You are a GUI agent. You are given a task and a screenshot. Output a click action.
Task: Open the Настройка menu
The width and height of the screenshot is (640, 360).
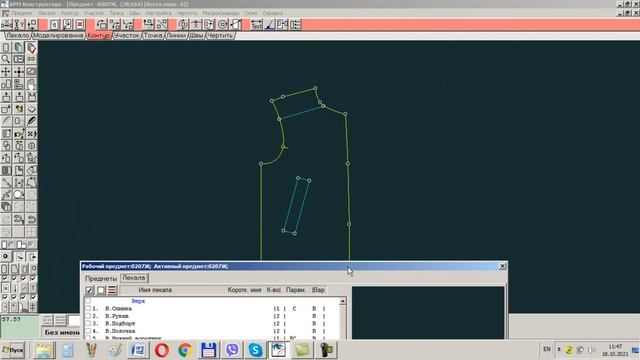click(158, 13)
